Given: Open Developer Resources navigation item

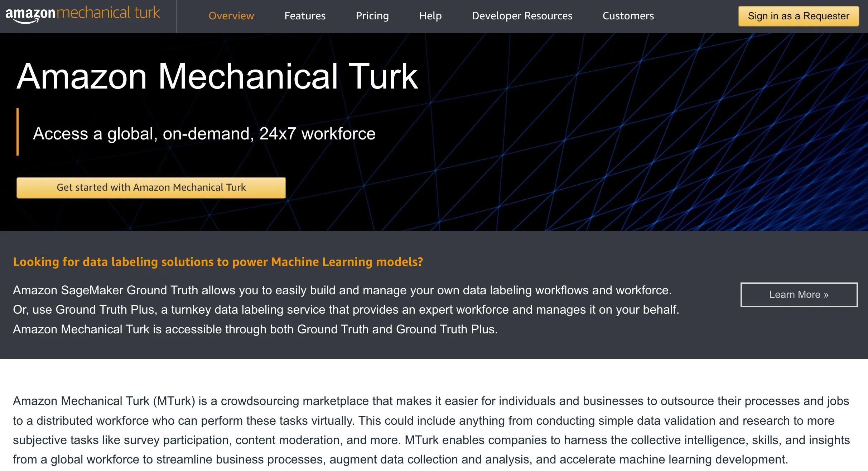Looking at the screenshot, I should click(522, 16).
